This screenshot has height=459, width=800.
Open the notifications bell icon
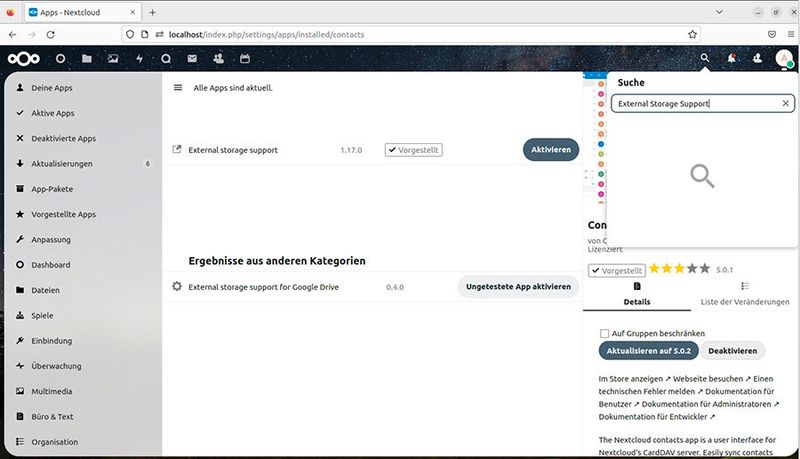point(731,58)
